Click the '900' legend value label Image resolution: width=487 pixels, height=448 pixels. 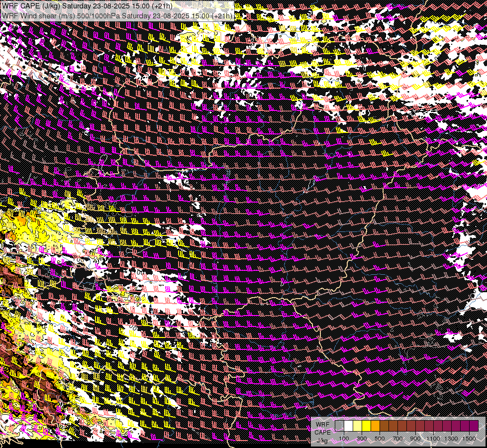tap(415, 439)
